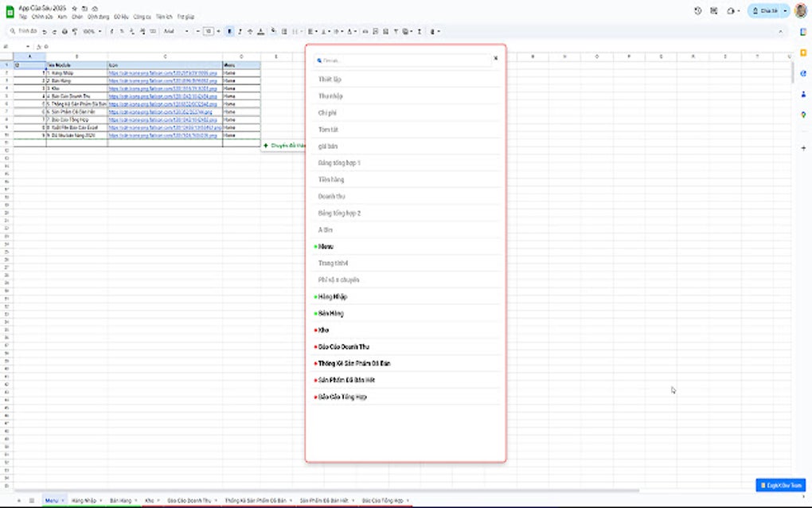This screenshot has height=508, width=812.
Task: Select the Insert link icon
Action: tap(364, 32)
